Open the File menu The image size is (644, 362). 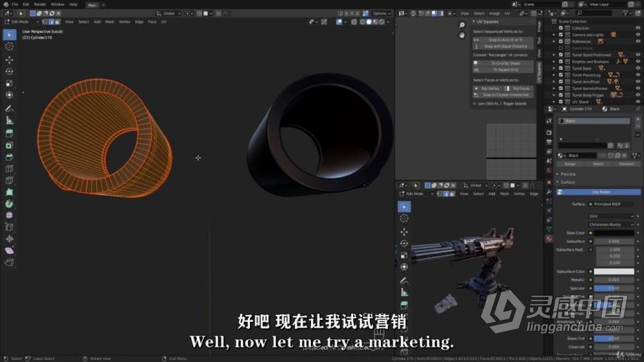(x=15, y=4)
